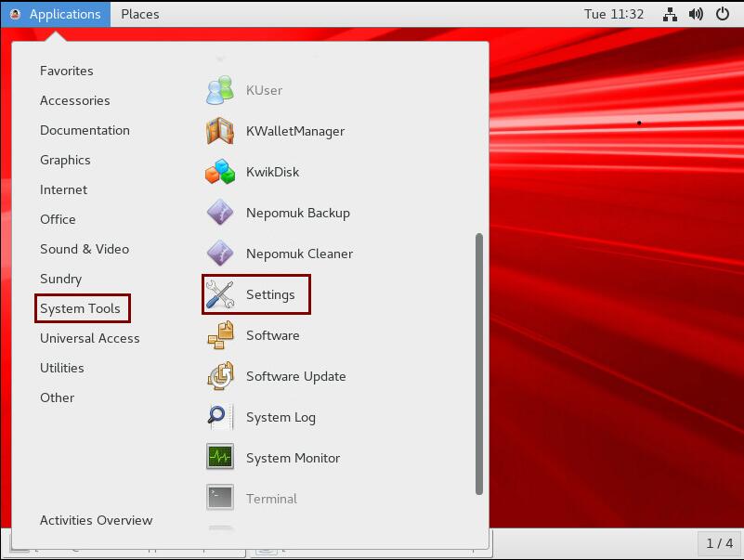Open the Places menu

(139, 14)
